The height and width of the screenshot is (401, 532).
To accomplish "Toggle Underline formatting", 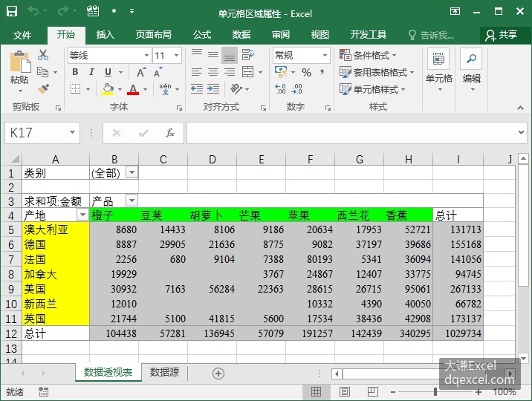I will (108, 72).
